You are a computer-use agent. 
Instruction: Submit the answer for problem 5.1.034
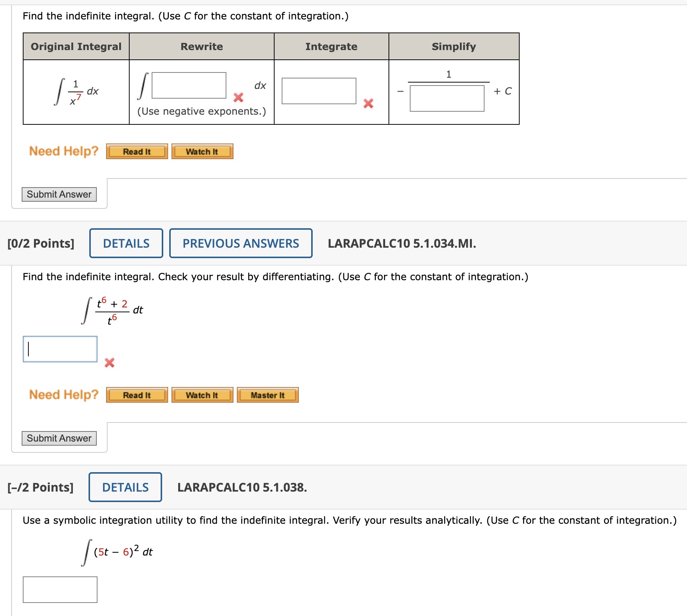click(x=59, y=438)
